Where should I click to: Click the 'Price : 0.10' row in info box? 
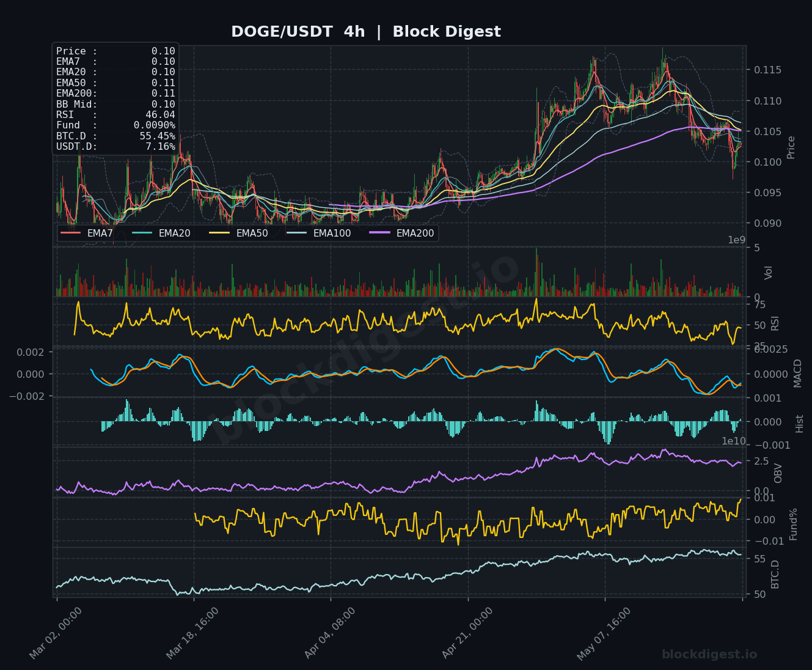pyautogui.click(x=115, y=51)
